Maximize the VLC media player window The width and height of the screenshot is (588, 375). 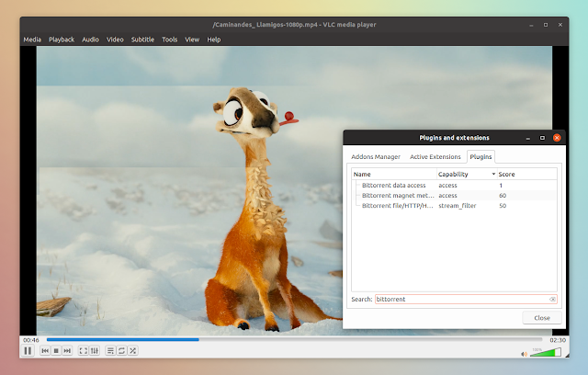click(546, 25)
